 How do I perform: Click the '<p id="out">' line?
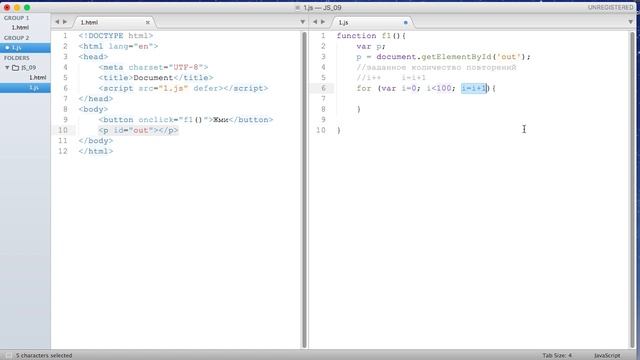[x=138, y=130]
